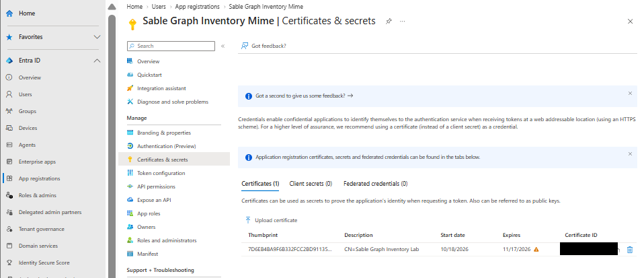Close the Certificates & secrets blade
This screenshot has width=644, height=278.
click(630, 22)
